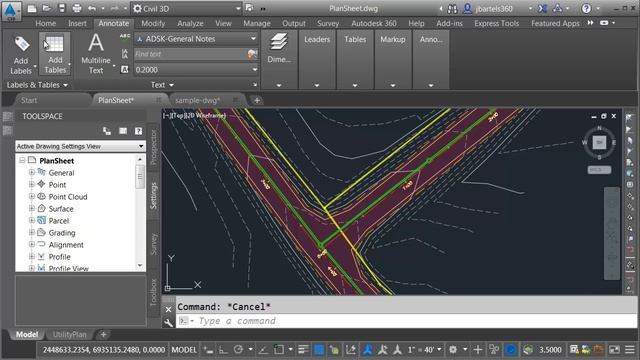Click the Autodesk Exchange X icon
The image size is (640, 360).
[542, 8]
